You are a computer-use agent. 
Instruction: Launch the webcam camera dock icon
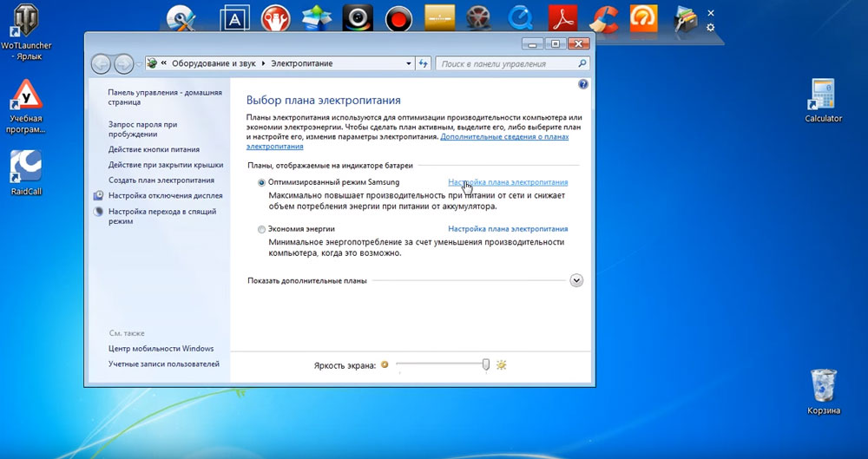click(358, 17)
